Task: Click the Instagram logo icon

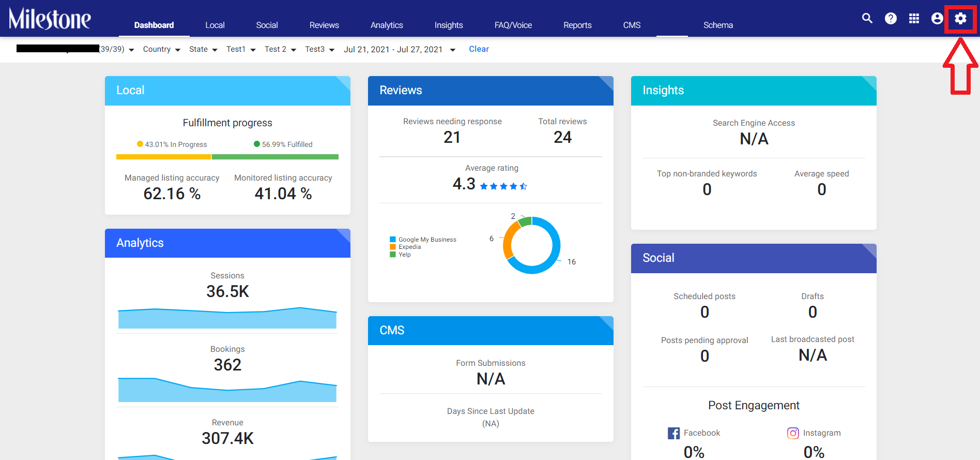Action: point(793,433)
